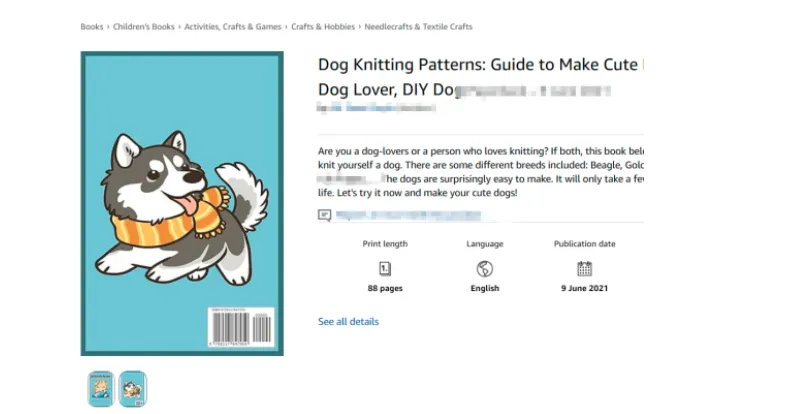Click the barcode on the book cover

(x=238, y=327)
